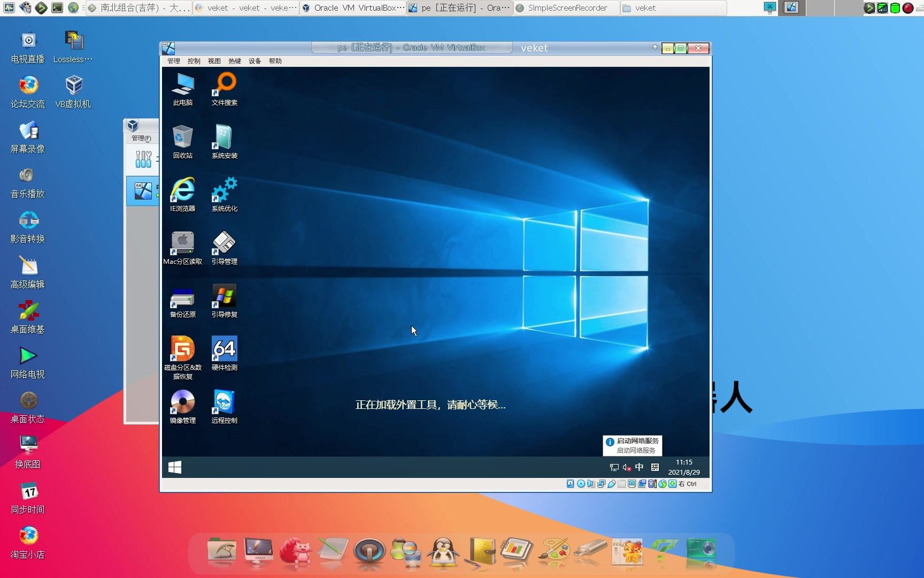Click VirtualBox audio status icon
This screenshot has width=924, height=578.
[x=591, y=484]
